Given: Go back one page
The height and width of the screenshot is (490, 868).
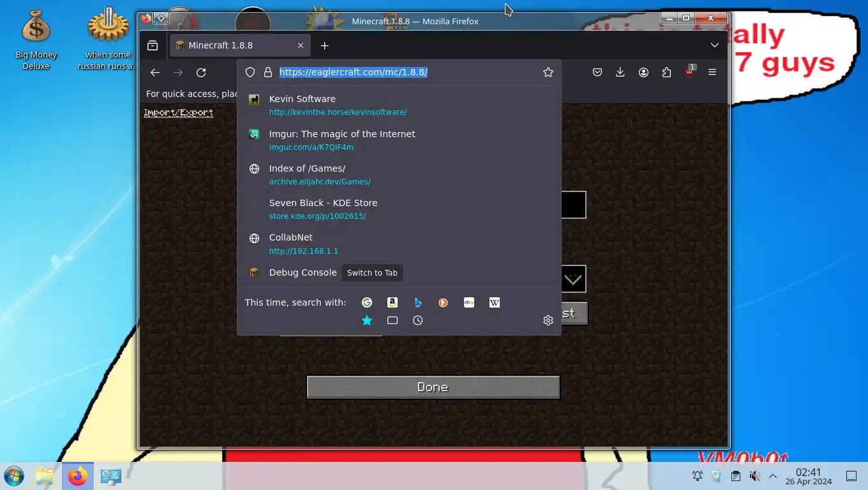Looking at the screenshot, I should pos(155,73).
